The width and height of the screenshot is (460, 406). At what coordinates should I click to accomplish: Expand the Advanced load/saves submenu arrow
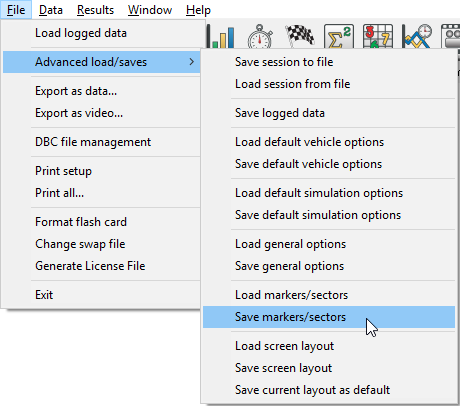pos(191,62)
